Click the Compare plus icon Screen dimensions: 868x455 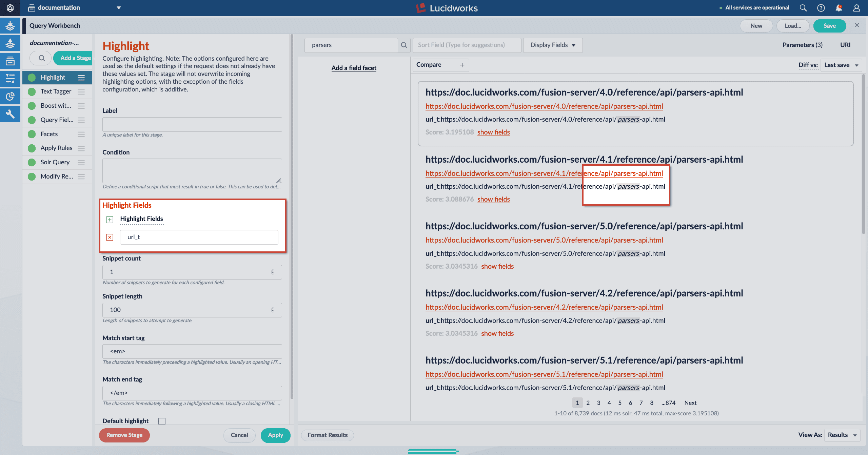[x=462, y=65]
